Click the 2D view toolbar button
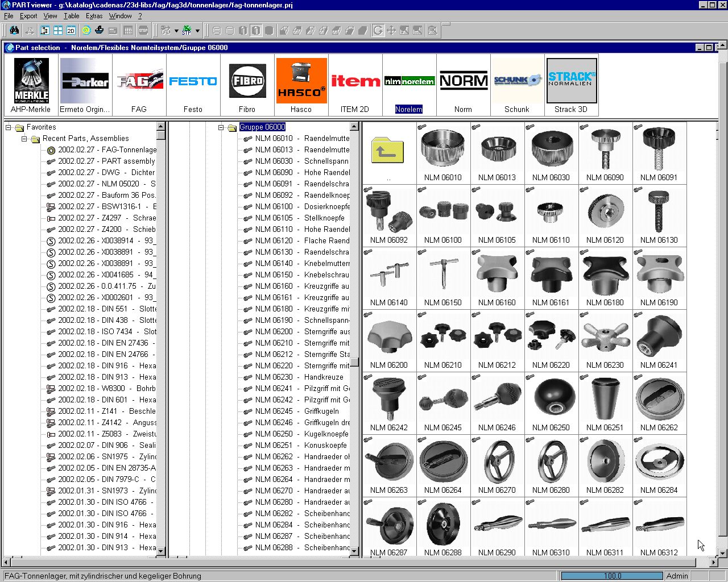 point(71,30)
